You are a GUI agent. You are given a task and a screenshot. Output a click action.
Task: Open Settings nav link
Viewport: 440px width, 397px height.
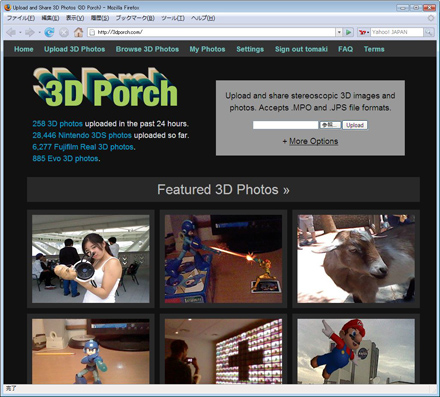coord(250,49)
